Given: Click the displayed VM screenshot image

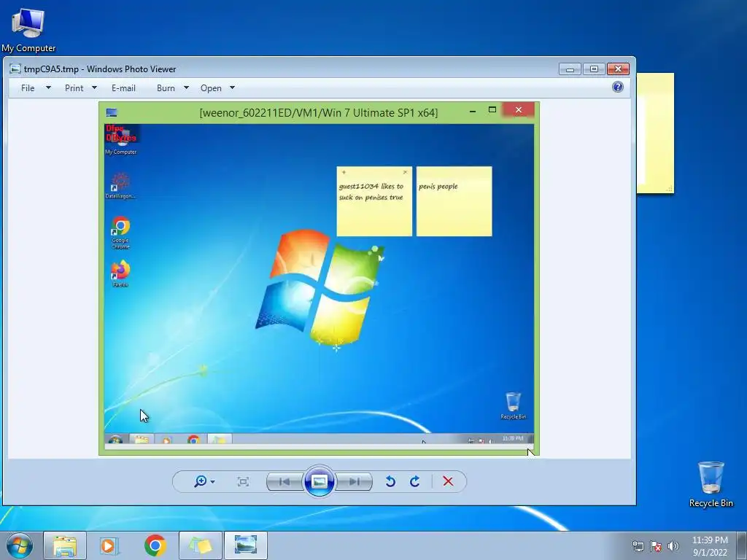Looking at the screenshot, I should click(320, 279).
